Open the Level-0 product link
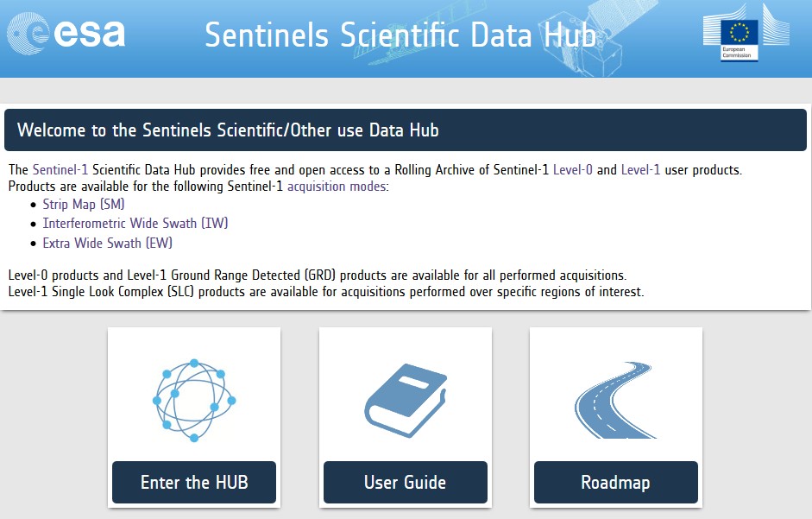This screenshot has width=812, height=519. coord(573,170)
